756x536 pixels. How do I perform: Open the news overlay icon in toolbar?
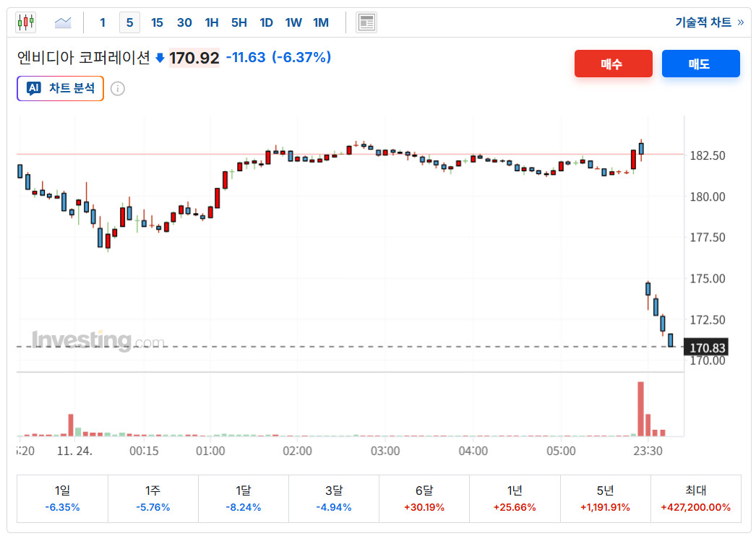tap(366, 22)
